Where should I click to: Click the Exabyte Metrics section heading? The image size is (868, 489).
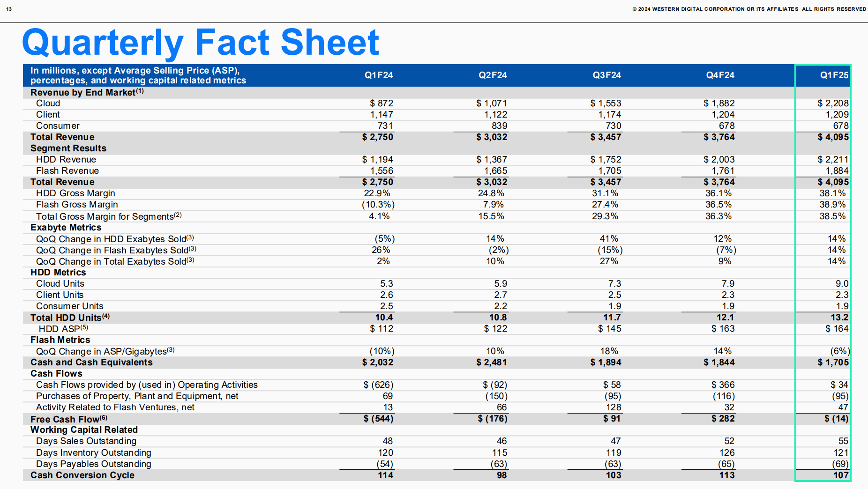pyautogui.click(x=66, y=228)
